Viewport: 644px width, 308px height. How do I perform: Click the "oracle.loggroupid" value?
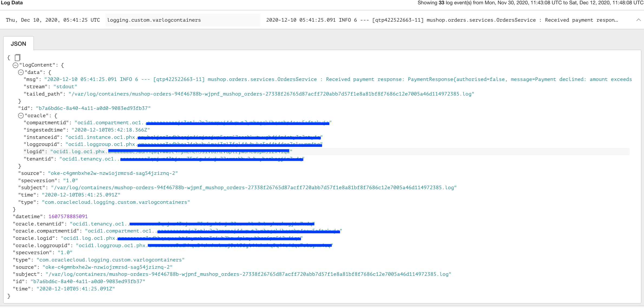[204, 245]
